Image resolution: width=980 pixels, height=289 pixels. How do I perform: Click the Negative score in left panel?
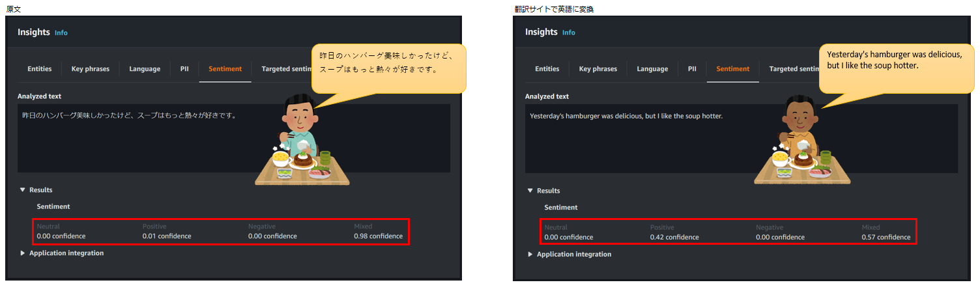[272, 236]
